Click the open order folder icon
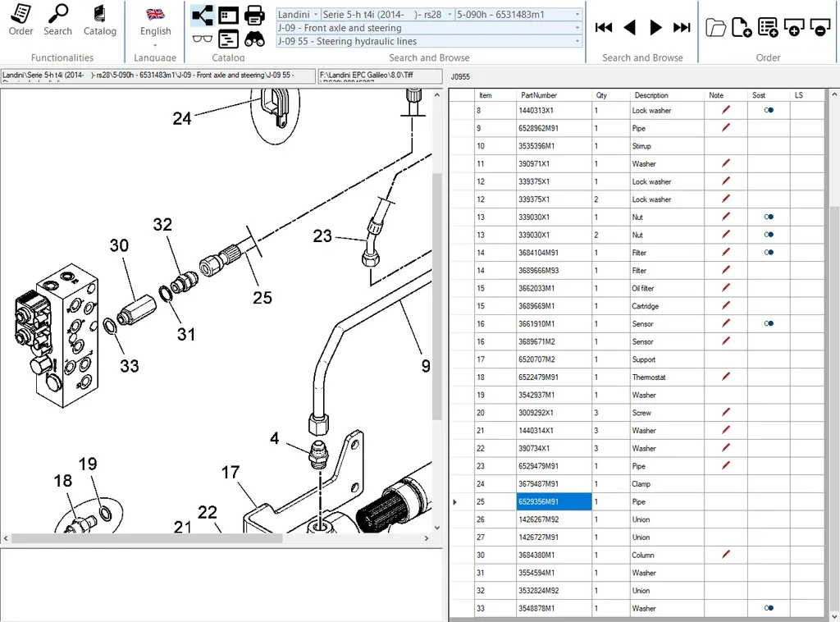The width and height of the screenshot is (840, 622). pos(715,26)
